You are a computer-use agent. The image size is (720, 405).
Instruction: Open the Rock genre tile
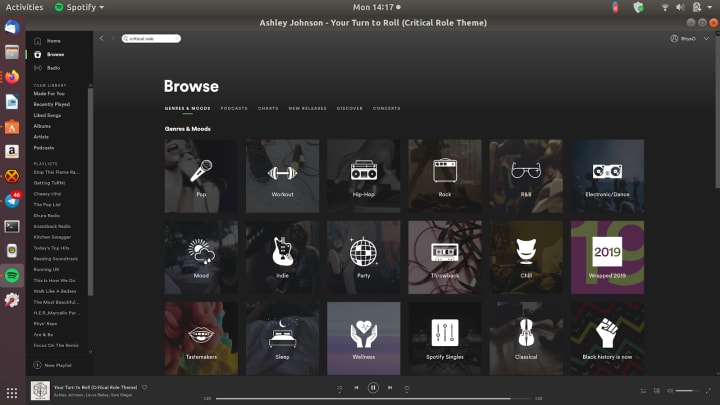coord(445,176)
